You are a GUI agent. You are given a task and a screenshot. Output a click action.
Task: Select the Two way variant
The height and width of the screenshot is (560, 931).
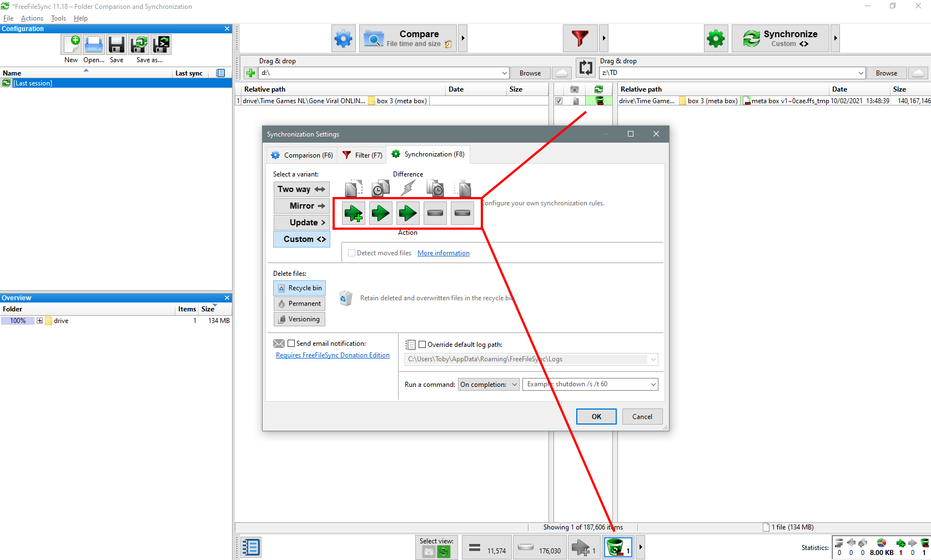301,189
